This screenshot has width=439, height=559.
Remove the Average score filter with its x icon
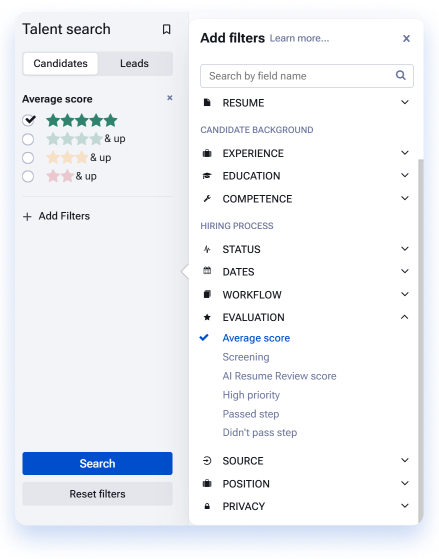point(170,98)
